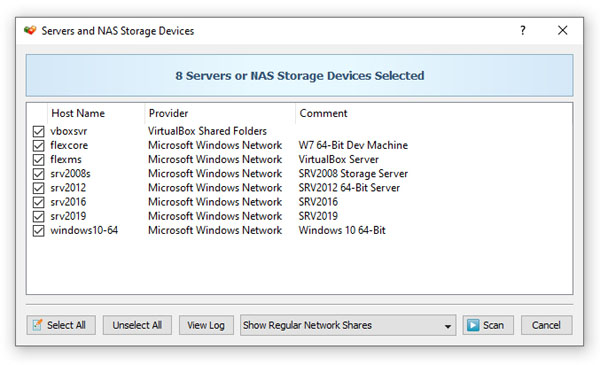Screen dimensions: 600x365
Task: Uncheck the srv2016 checkbox
Action: point(38,202)
